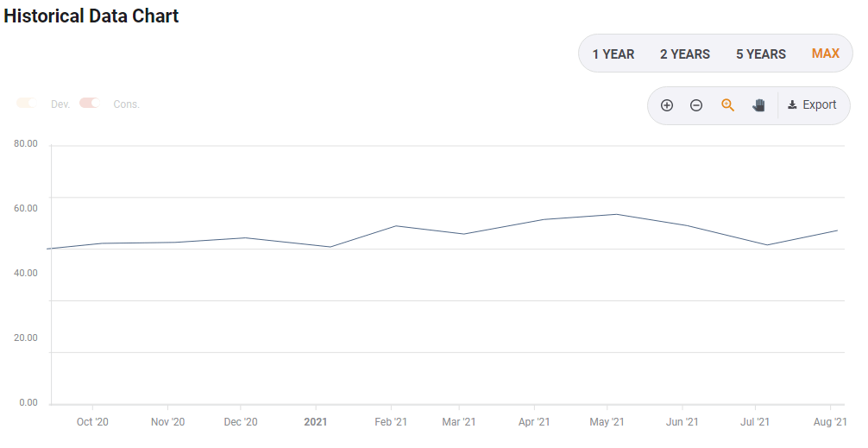Image resolution: width=868 pixels, height=448 pixels.
Task: Click the Dev. legend label
Action: 60,104
